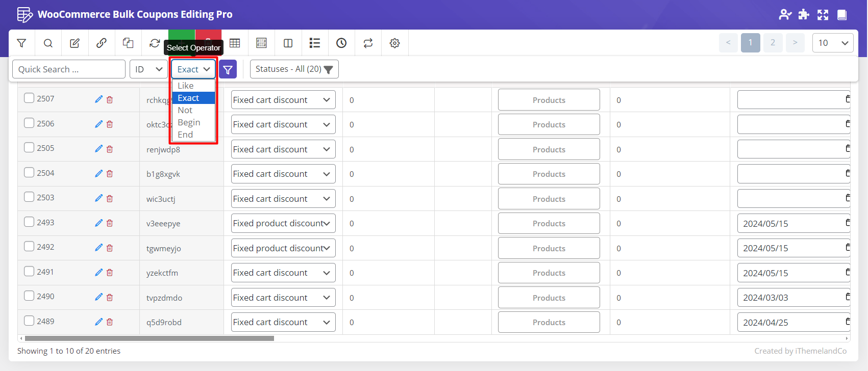Open the ID search field dropdown
This screenshot has height=371, width=868.
[x=148, y=69]
